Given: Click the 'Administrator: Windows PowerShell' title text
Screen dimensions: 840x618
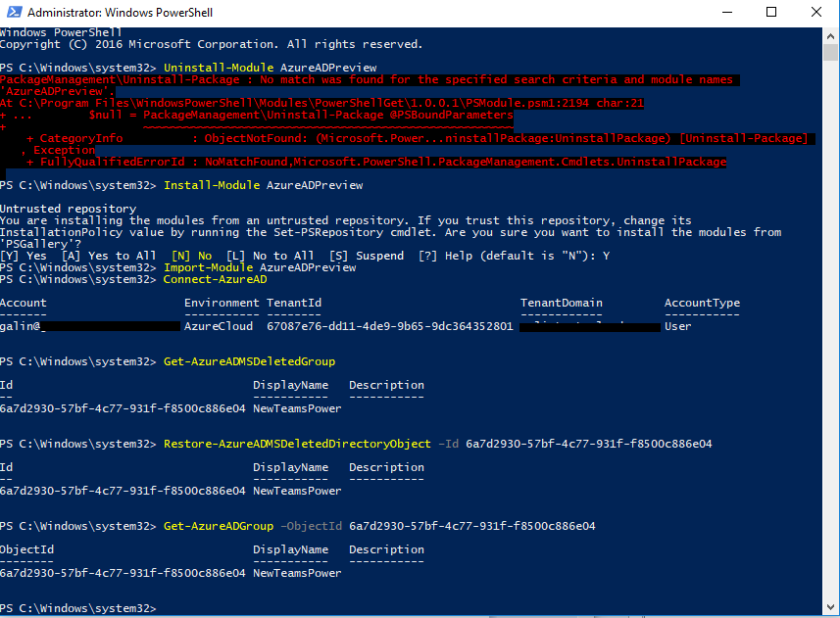Looking at the screenshot, I should [120, 13].
